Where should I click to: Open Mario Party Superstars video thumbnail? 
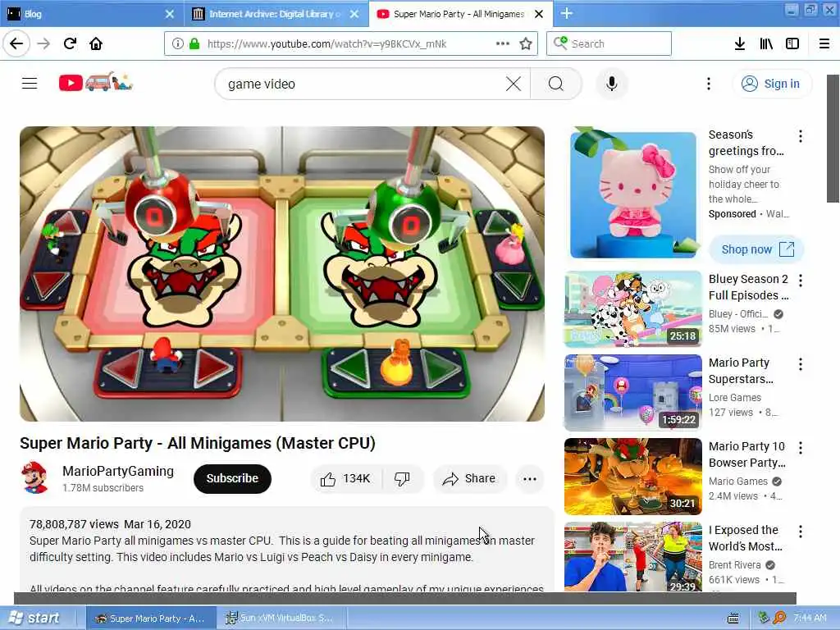(633, 393)
